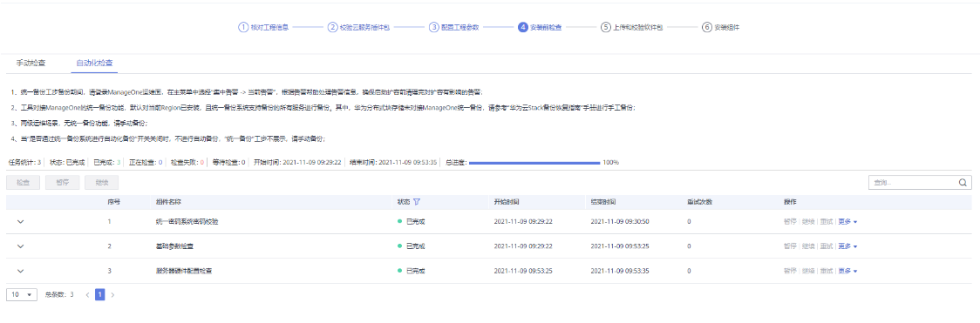This screenshot has height=323, width=980.
Task: Expand row 3 details chevron
Action: pyautogui.click(x=21, y=271)
